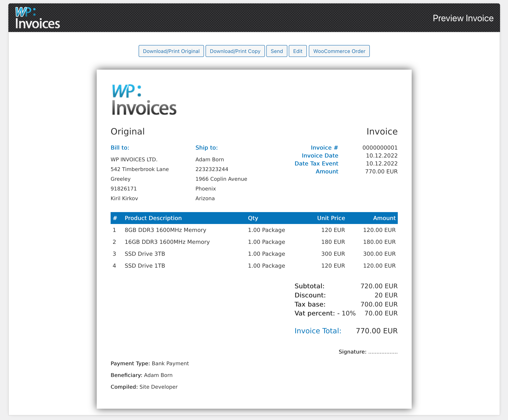This screenshot has width=508, height=420.
Task: Click the Ship to heading
Action: point(206,147)
